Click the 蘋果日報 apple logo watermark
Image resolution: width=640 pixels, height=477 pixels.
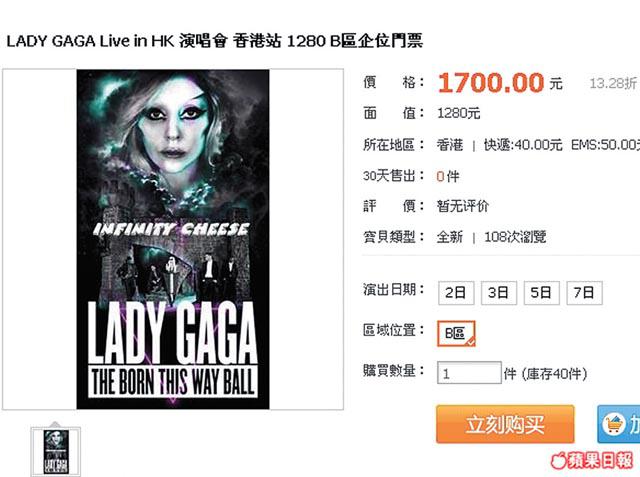(591, 460)
